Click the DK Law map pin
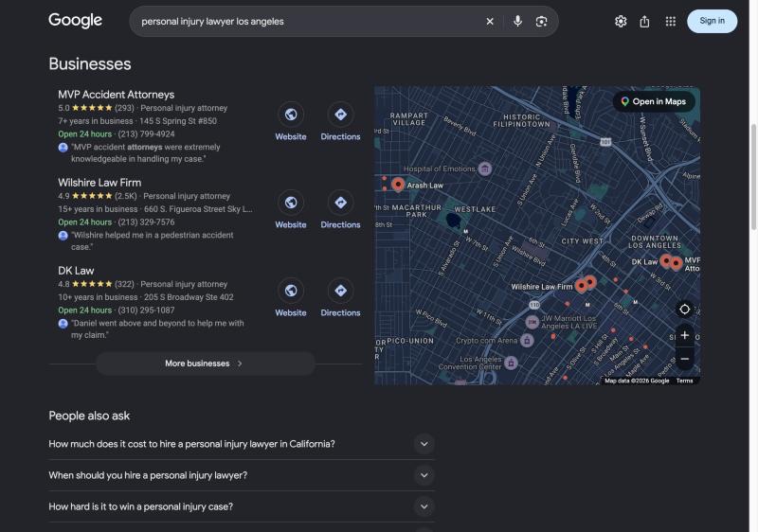758x532 pixels. coord(667,261)
